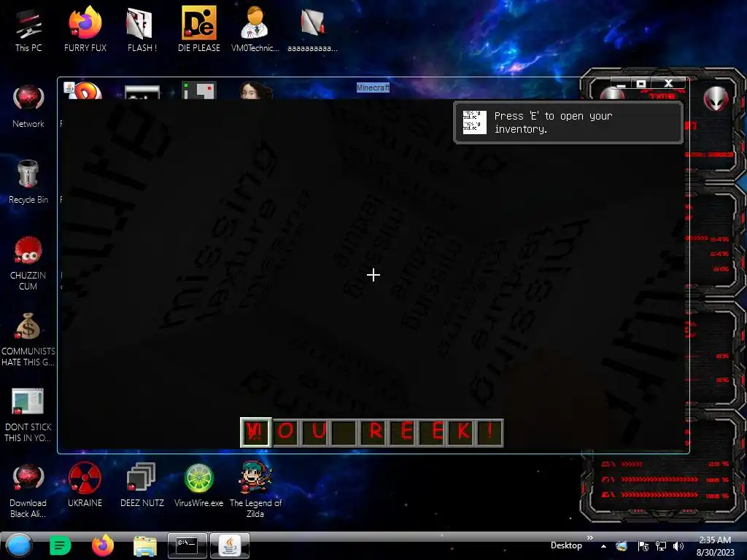747x560 pixels.
Task: Minimize the Minecraft window
Action: click(x=621, y=84)
